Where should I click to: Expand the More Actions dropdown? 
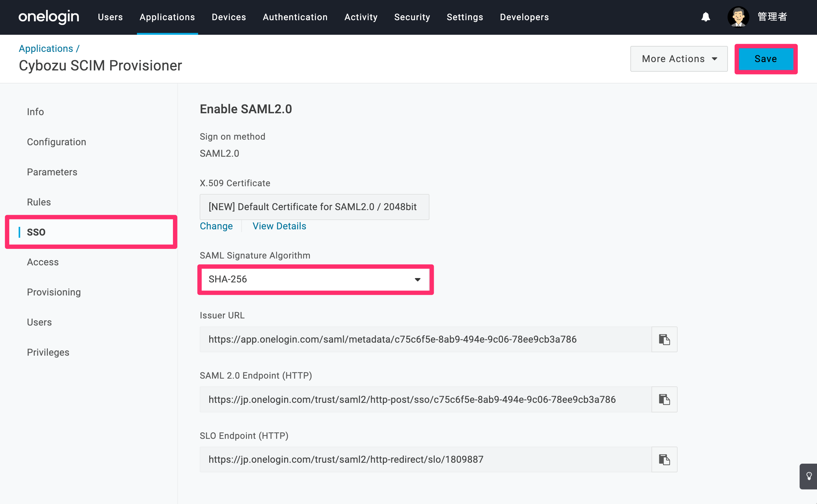coord(679,59)
